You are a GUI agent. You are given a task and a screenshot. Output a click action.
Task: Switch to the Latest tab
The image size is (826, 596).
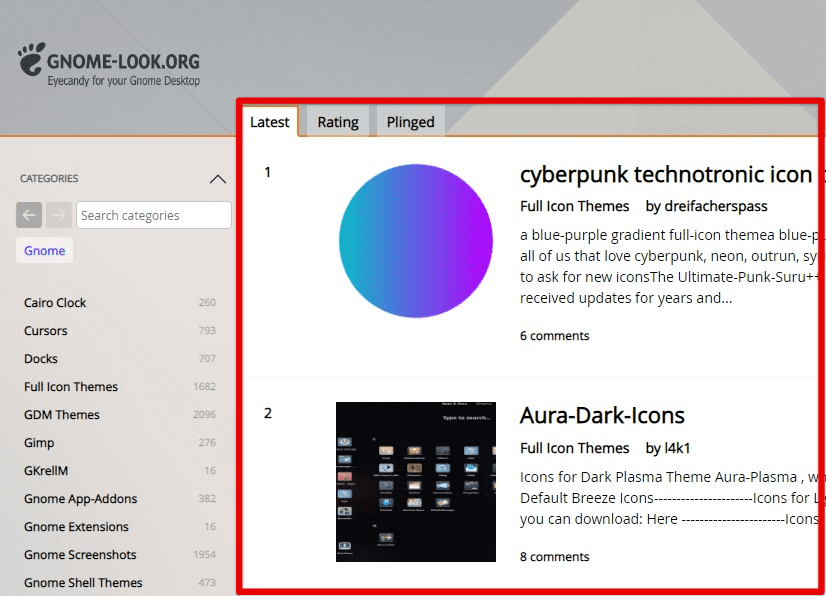[270, 122]
